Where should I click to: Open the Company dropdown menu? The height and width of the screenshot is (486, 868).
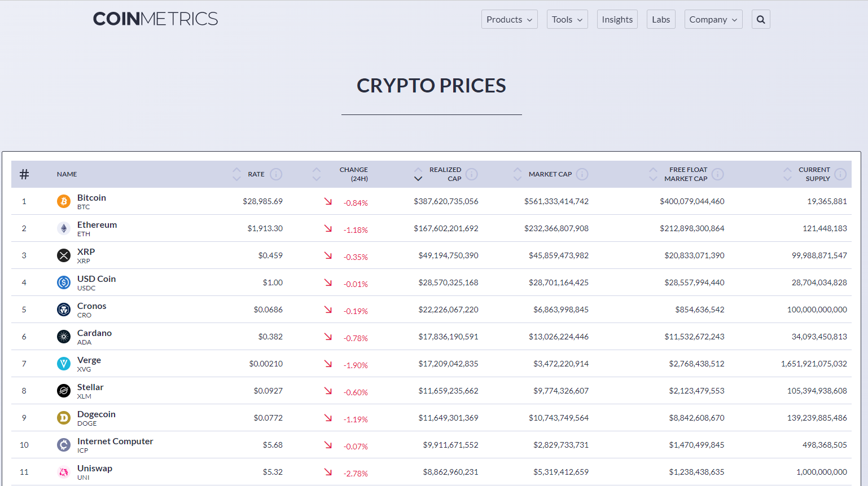713,19
